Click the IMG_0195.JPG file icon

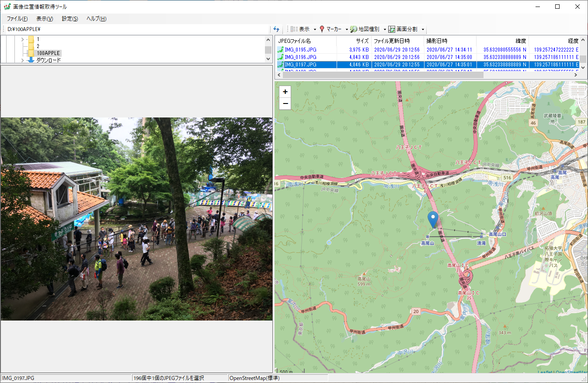pos(281,49)
